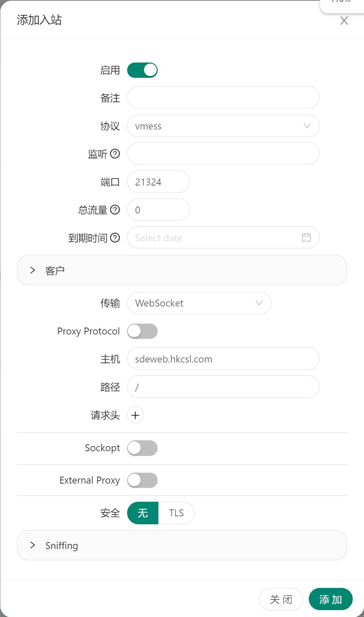The image size is (364, 617).
Task: Click the 添加 button
Action: tap(330, 599)
